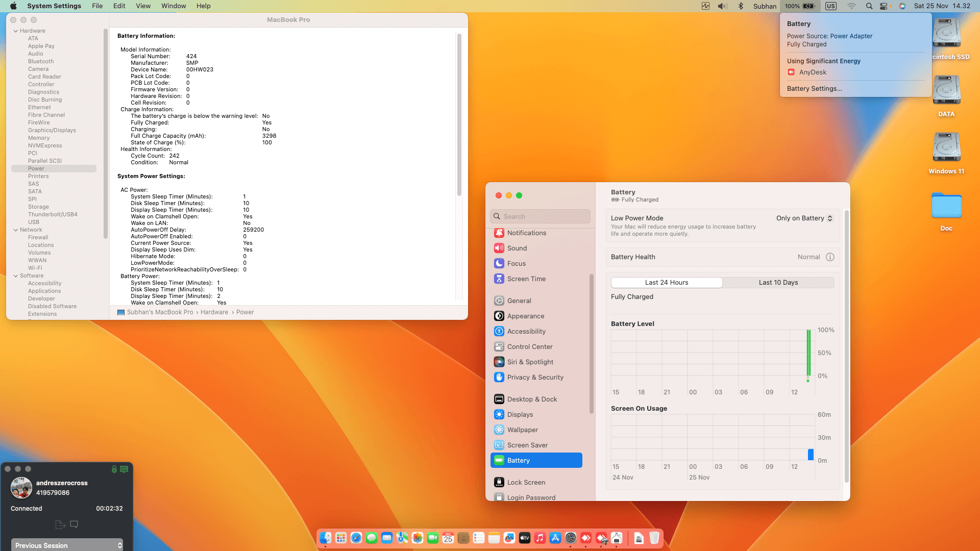Click the battery percentage menu bar item
980x551 pixels.
click(800, 6)
